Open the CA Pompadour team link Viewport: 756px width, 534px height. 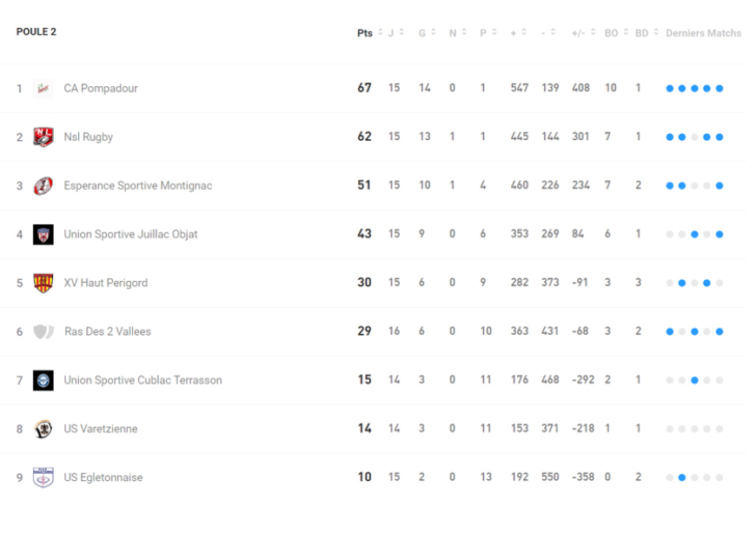(x=101, y=89)
